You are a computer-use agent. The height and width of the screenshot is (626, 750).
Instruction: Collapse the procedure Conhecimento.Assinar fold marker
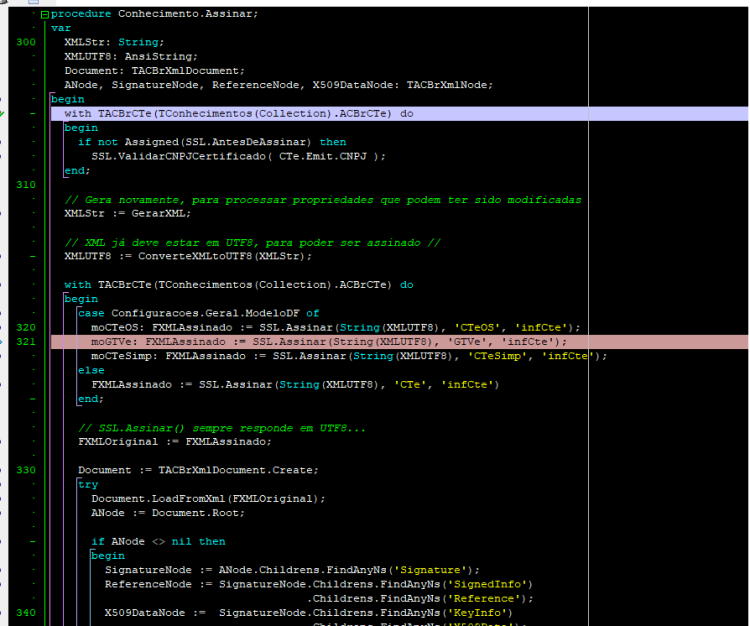click(x=45, y=15)
